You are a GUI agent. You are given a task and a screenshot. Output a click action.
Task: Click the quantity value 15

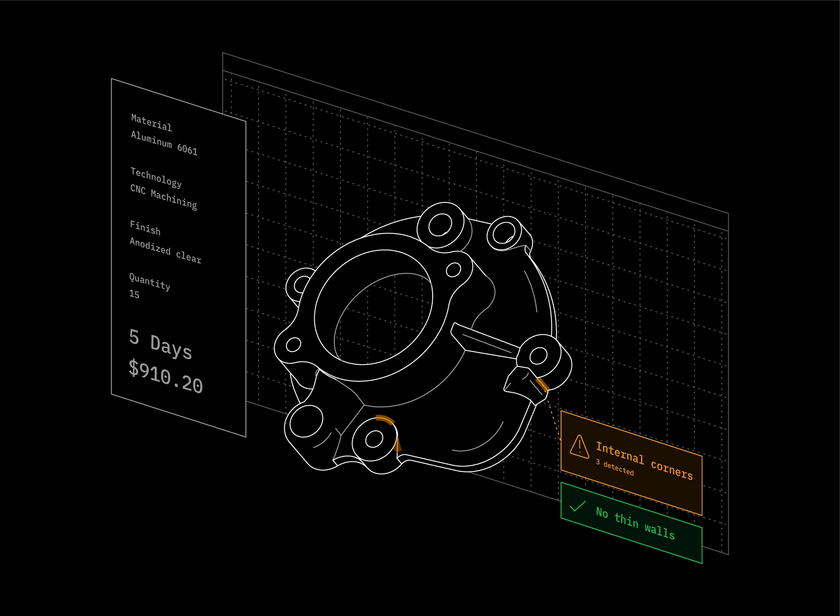click(134, 294)
